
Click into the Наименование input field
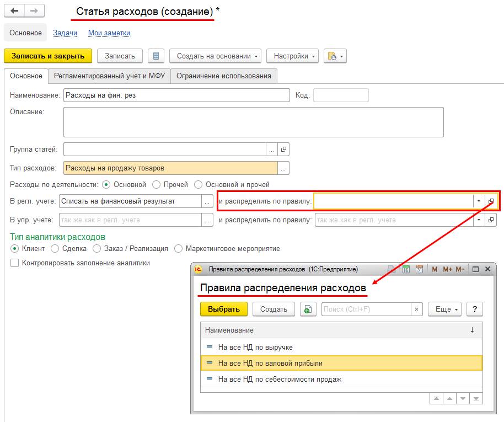tap(176, 95)
